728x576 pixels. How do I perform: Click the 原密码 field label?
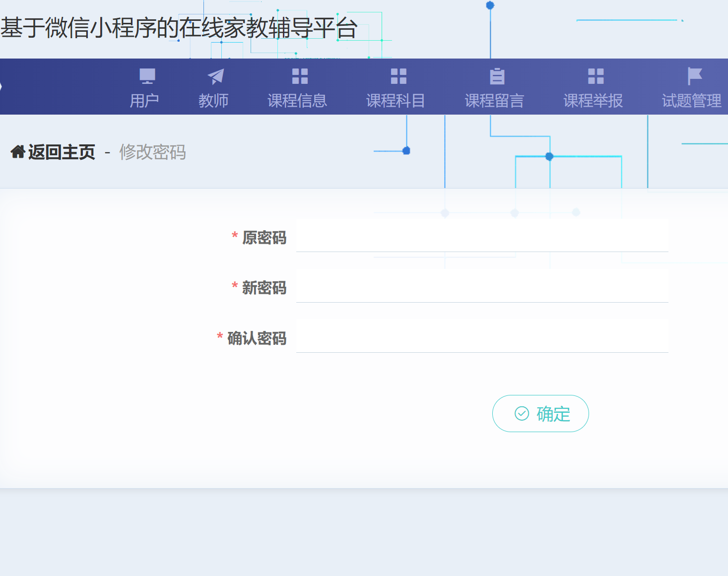[264, 238]
